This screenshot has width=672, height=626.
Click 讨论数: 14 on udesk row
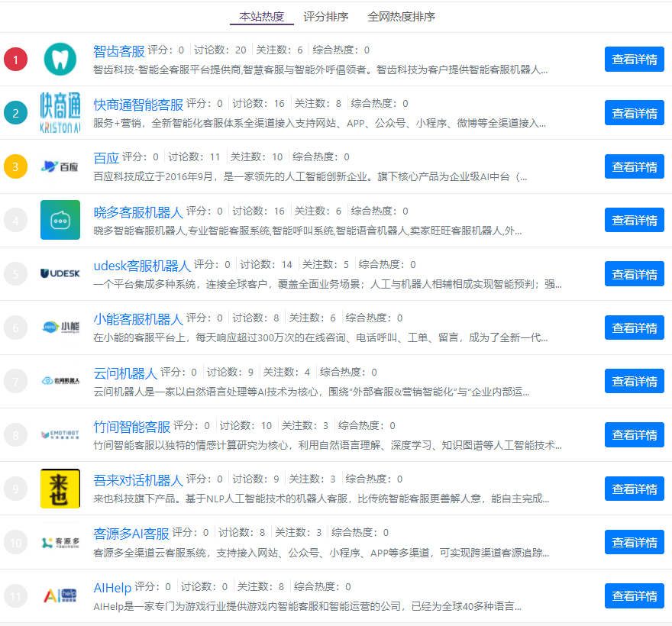coord(267,265)
